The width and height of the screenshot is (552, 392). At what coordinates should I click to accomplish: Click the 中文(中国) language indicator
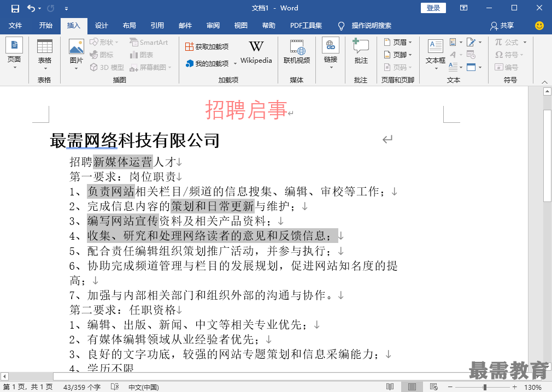[x=144, y=387]
